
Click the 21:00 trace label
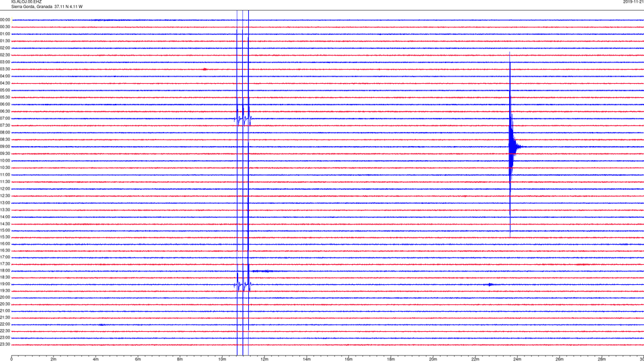5,311
